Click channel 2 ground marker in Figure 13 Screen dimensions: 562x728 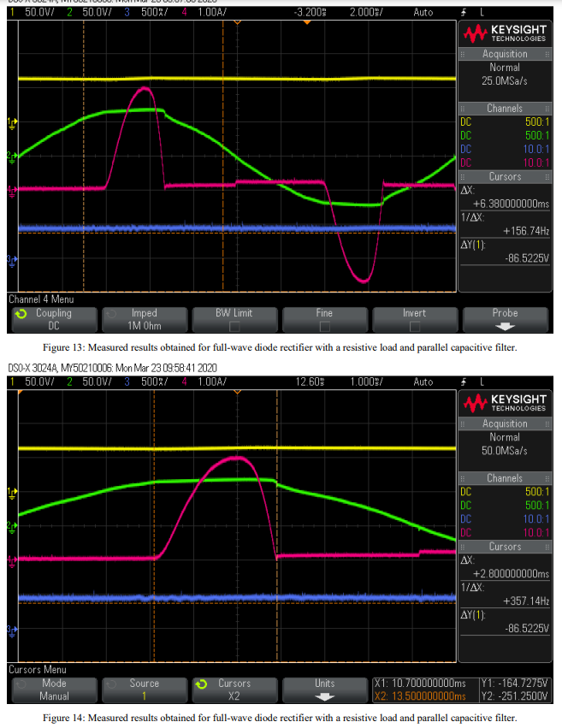click(12, 157)
